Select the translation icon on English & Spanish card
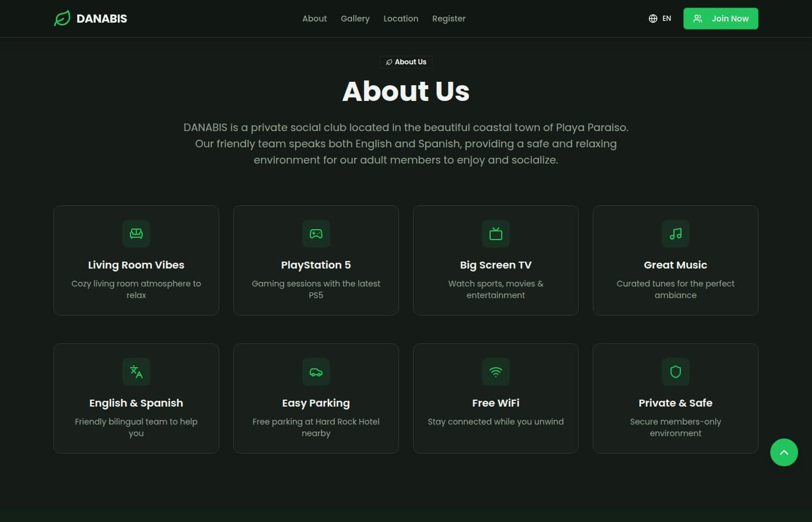 click(x=136, y=372)
